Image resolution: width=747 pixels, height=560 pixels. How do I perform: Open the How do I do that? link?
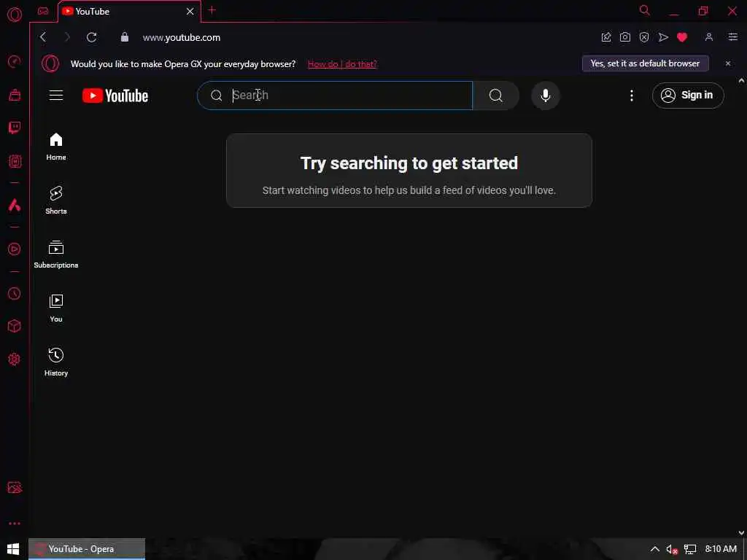tap(342, 64)
